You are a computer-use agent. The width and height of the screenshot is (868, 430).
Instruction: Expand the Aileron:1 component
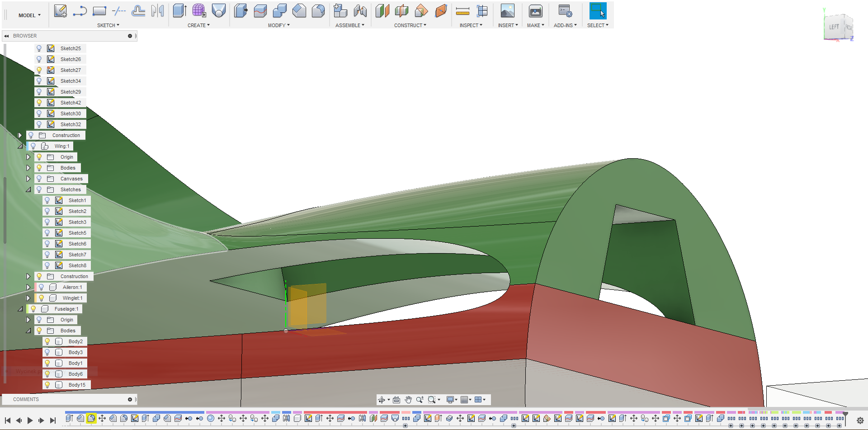click(x=28, y=287)
